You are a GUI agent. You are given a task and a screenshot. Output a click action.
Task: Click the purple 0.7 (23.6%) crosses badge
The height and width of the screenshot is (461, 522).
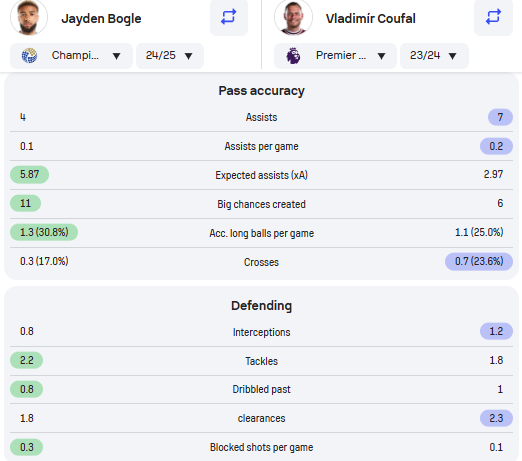tap(479, 261)
